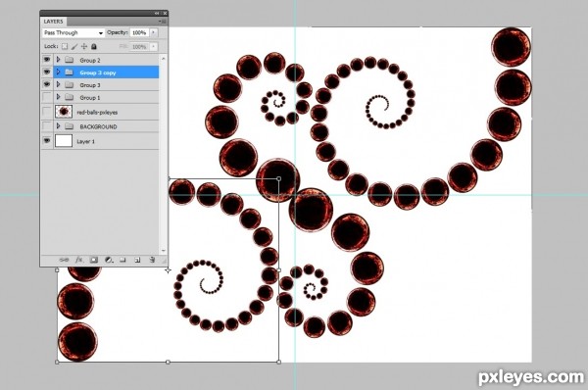Add a layer mask
The width and height of the screenshot is (588, 390).
pos(94,260)
